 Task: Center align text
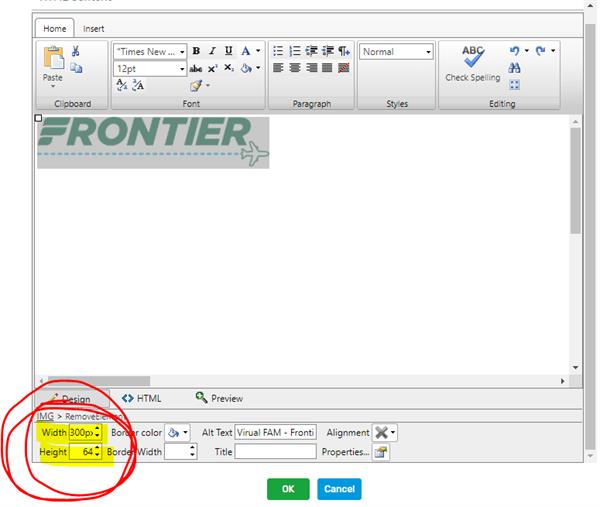[x=295, y=68]
